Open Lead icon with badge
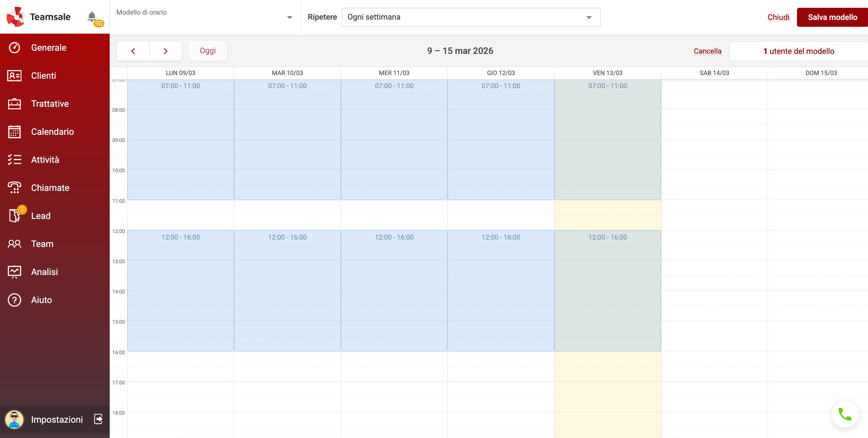This screenshot has height=438, width=868. click(x=15, y=216)
